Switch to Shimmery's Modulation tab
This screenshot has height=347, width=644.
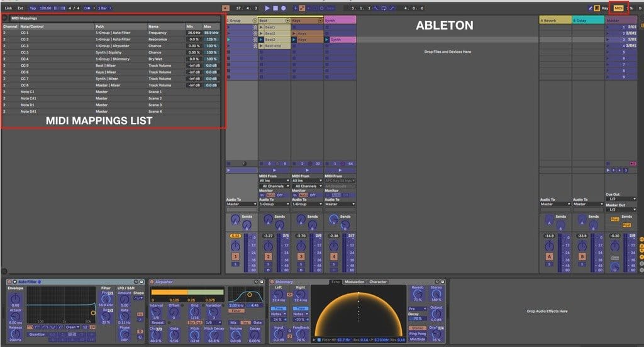[355, 282]
